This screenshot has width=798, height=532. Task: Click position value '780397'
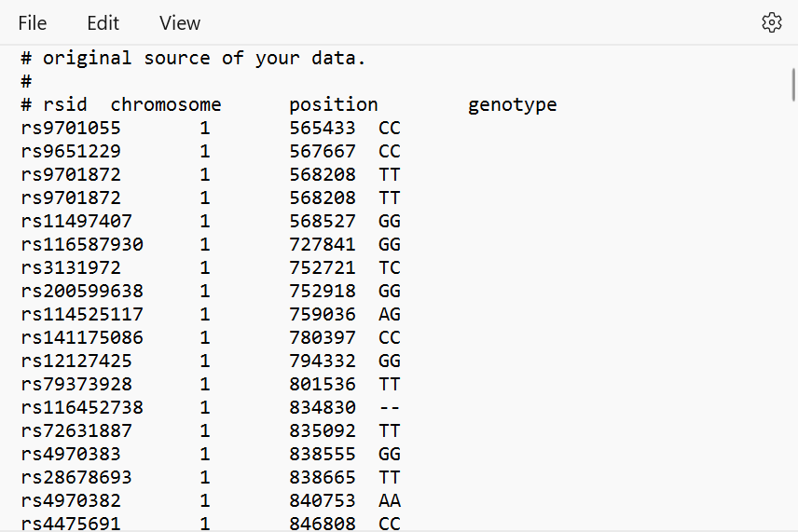tap(323, 337)
